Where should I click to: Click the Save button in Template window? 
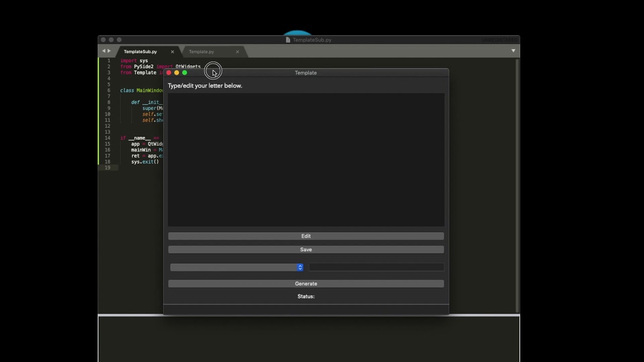pyautogui.click(x=306, y=249)
